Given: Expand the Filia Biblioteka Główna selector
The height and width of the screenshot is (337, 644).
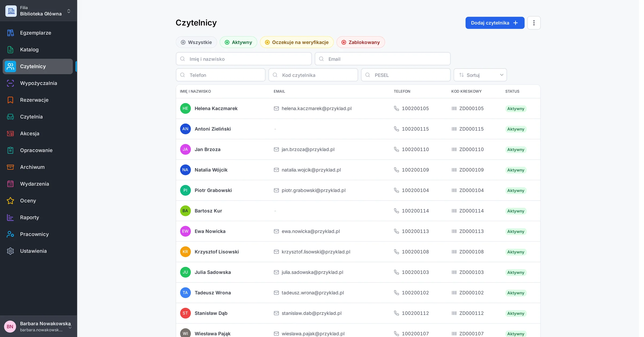Looking at the screenshot, I should click(38, 11).
